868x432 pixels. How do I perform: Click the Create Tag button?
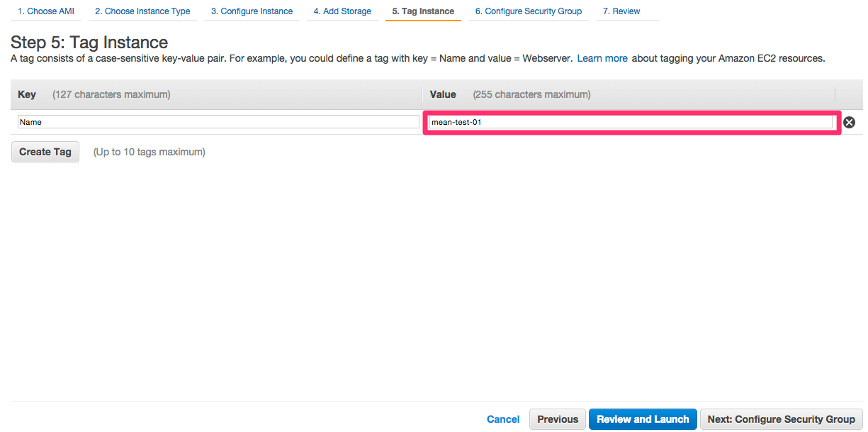(x=45, y=152)
